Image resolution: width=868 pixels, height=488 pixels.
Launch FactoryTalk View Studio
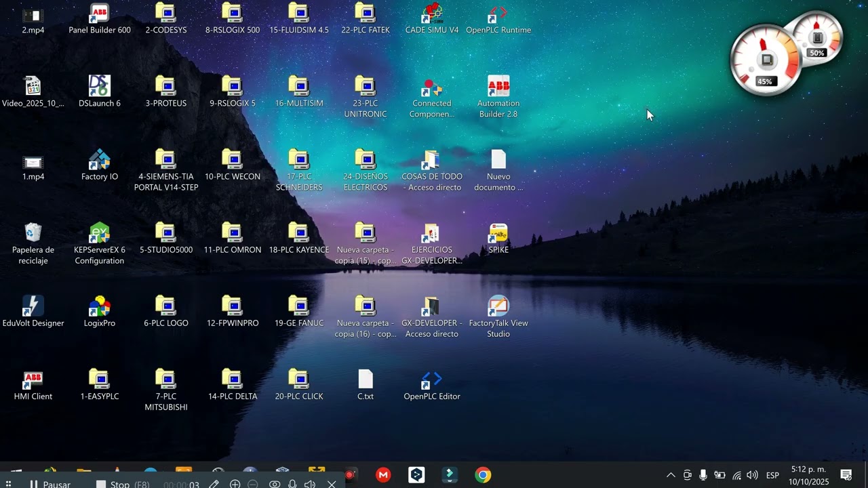pyautogui.click(x=498, y=317)
